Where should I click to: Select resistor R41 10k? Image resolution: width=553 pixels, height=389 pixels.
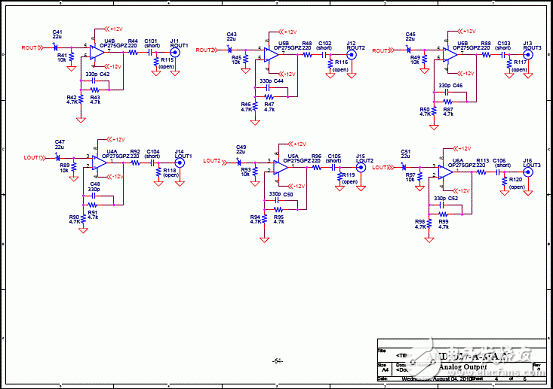pyautogui.click(x=71, y=57)
